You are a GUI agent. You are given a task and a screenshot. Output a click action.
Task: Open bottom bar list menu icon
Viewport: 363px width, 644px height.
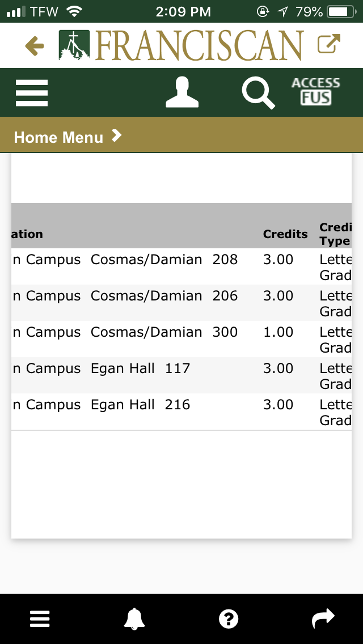[40, 619]
